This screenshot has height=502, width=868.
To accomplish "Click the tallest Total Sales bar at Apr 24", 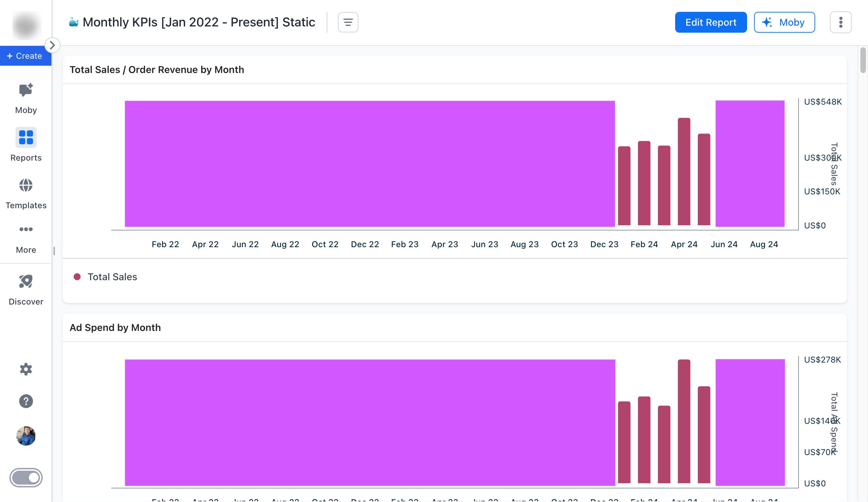I will (684, 172).
